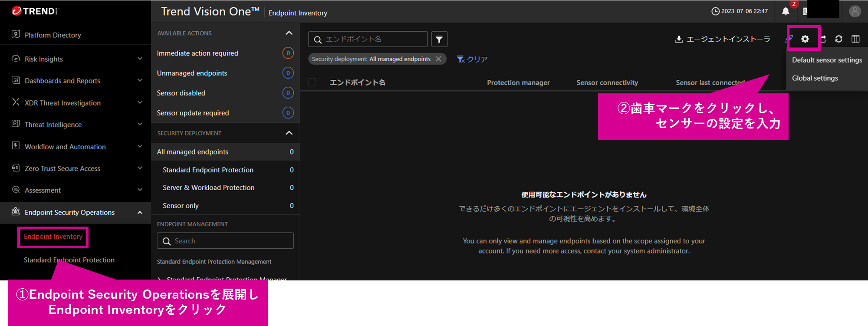
Task: Expand XDR Threat Investigation chevron
Action: [x=140, y=102]
